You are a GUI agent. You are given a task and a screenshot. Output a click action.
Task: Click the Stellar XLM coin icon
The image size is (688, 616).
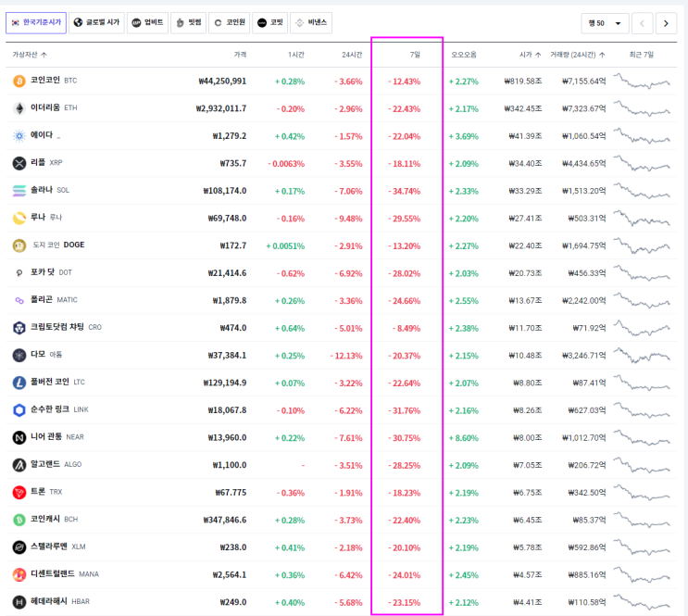pos(19,547)
